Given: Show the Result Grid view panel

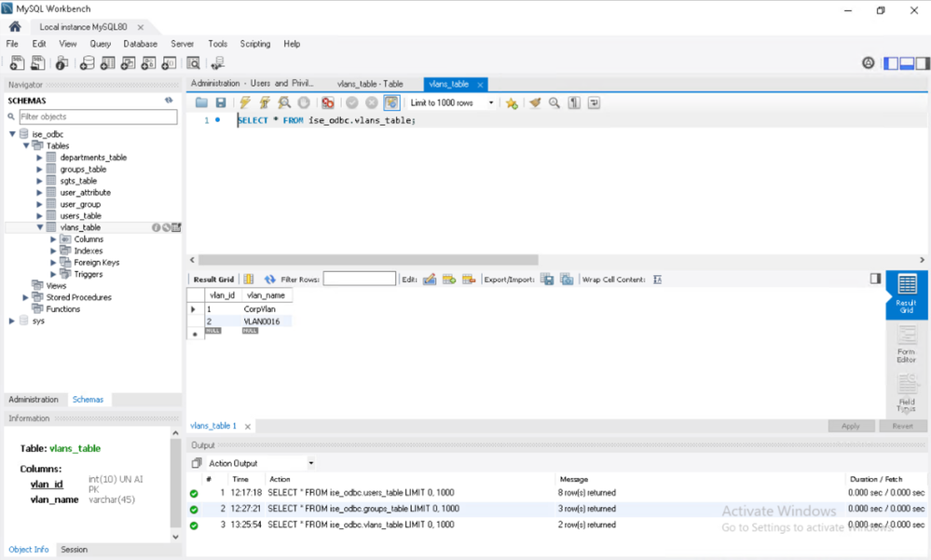Looking at the screenshot, I should 907,294.
